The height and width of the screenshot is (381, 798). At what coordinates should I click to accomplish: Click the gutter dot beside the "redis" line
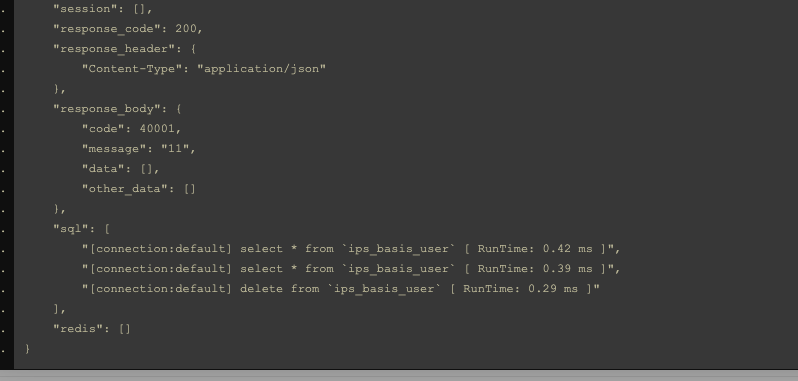click(x=4, y=330)
